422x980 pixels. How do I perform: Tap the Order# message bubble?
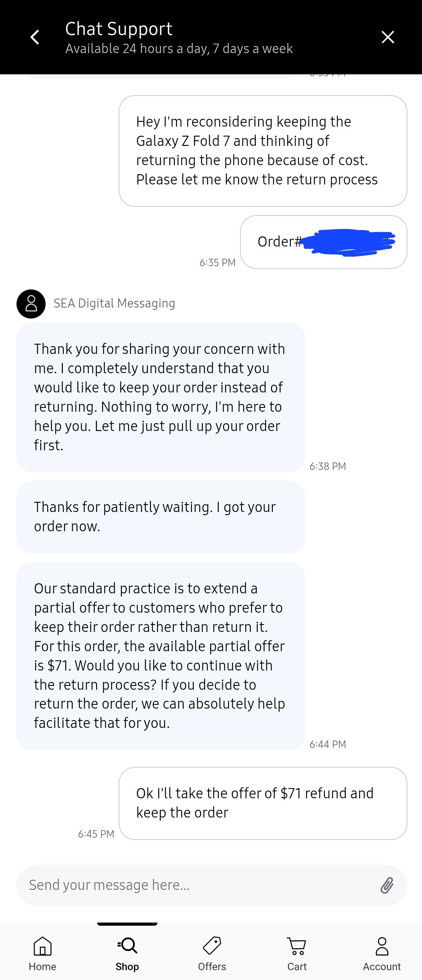coord(324,242)
